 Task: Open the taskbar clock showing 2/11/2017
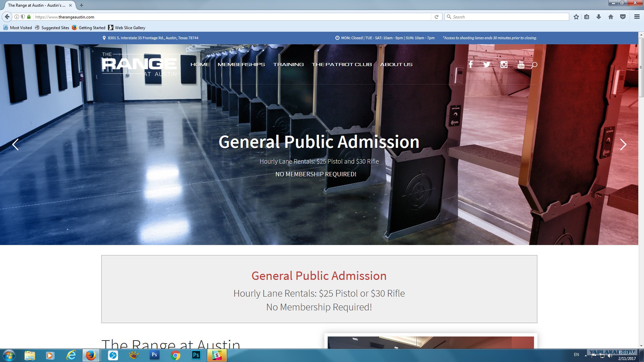point(627,356)
